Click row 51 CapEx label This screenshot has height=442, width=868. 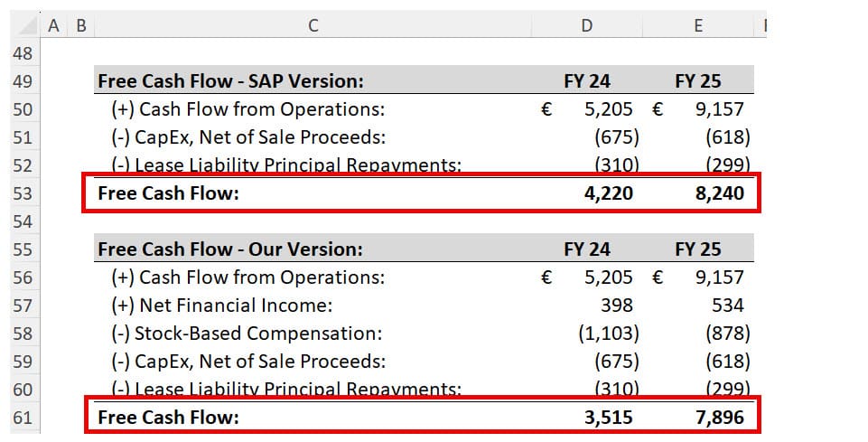point(248,136)
